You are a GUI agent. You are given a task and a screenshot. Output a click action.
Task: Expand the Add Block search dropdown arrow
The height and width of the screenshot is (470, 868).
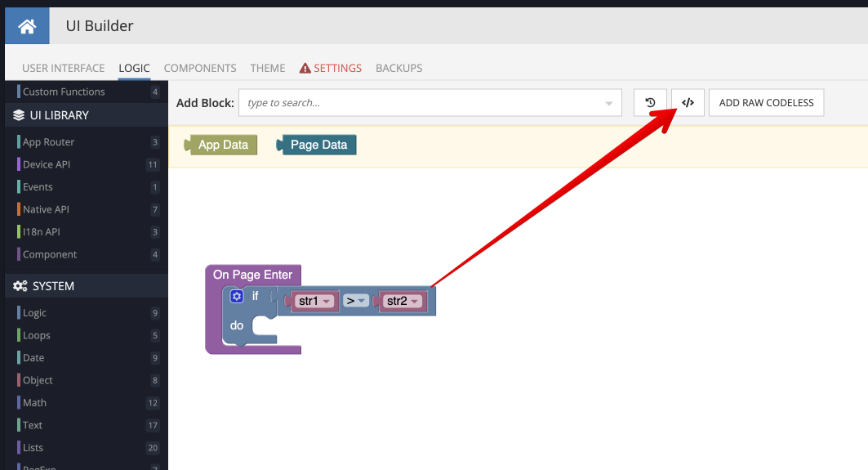click(x=608, y=104)
